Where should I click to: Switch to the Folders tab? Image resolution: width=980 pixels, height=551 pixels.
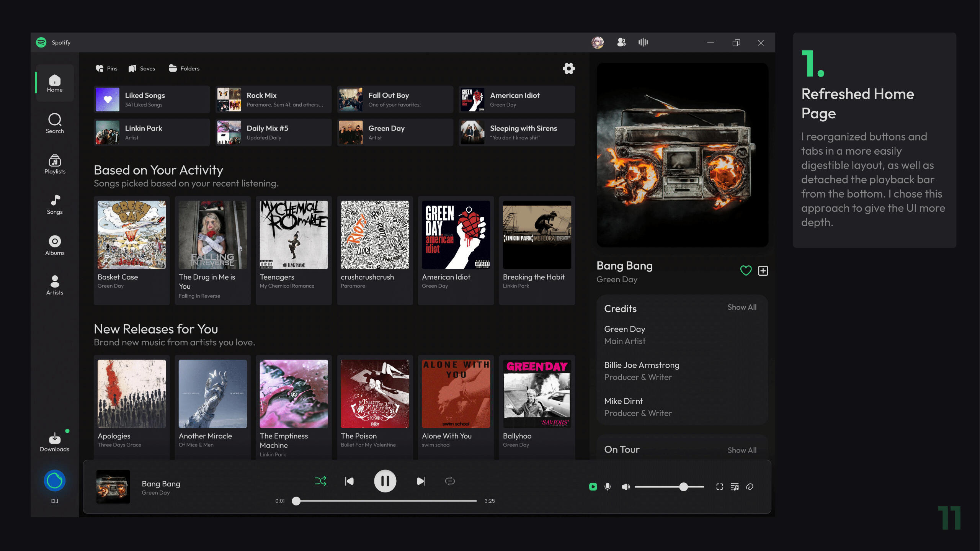[x=184, y=69]
